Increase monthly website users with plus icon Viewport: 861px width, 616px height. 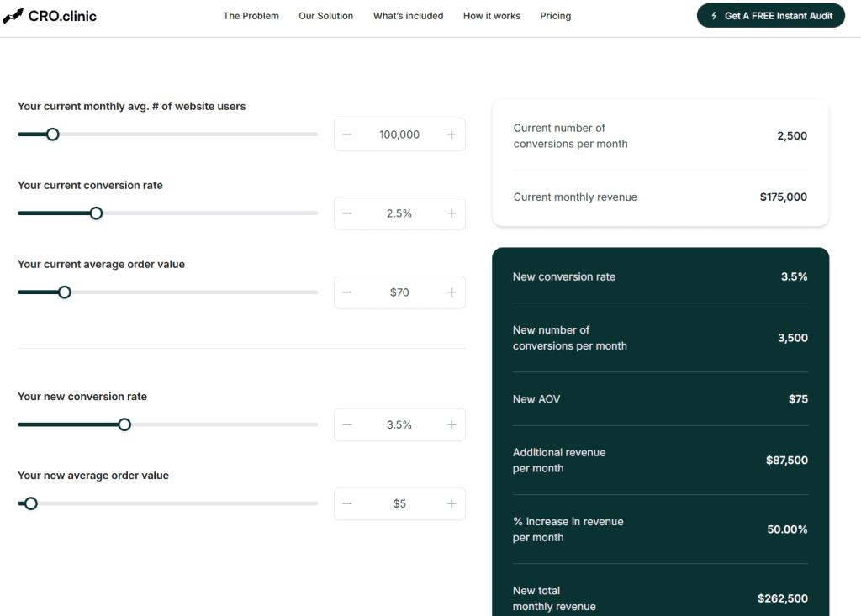tap(452, 134)
